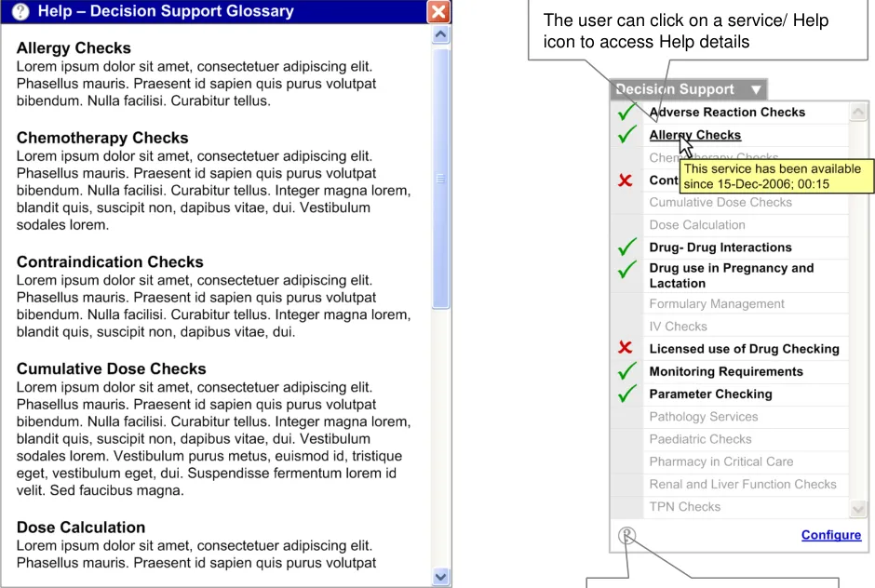This screenshot has height=588, width=875.
Task: Select Drug use in Pregnancy and Lactation
Action: (x=731, y=275)
